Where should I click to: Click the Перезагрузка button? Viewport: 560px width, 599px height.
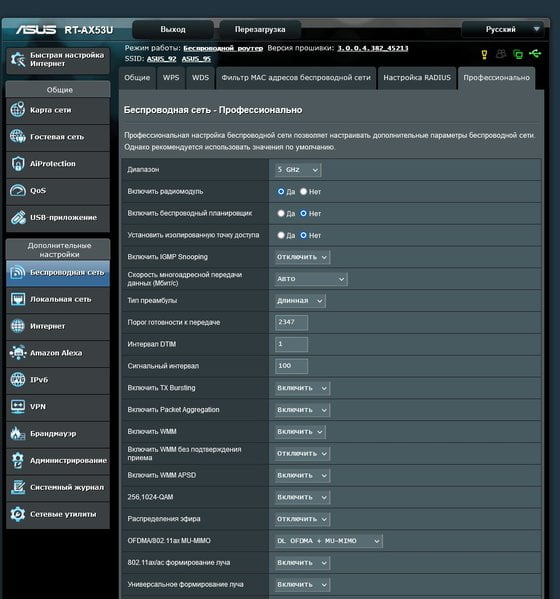coord(260,29)
